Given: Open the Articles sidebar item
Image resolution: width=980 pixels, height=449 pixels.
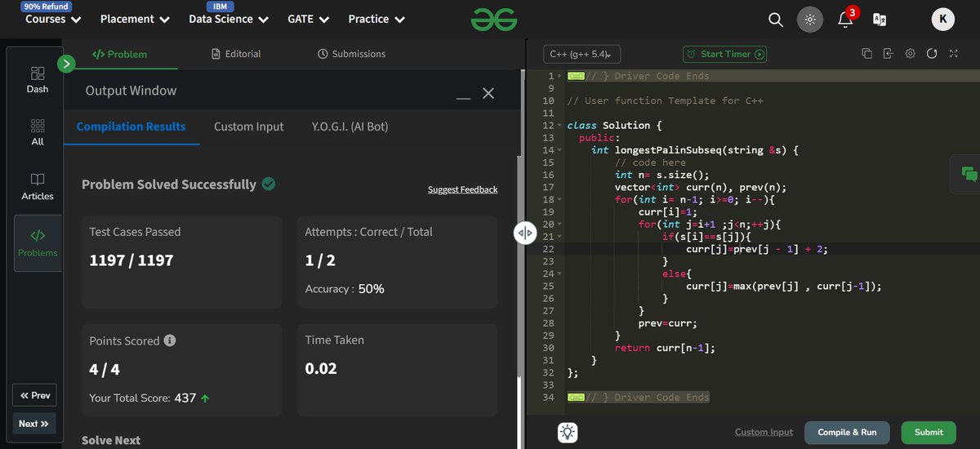Looking at the screenshot, I should click(x=38, y=186).
